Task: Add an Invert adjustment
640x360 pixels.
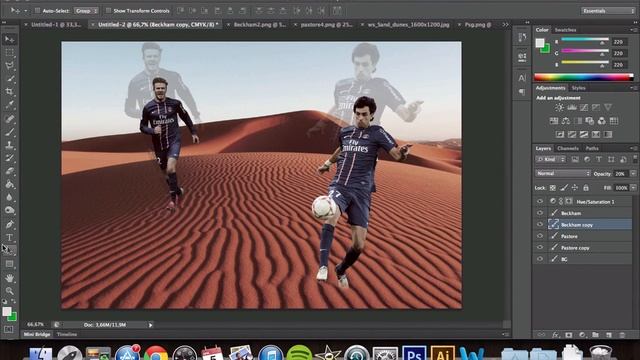Action: point(560,134)
